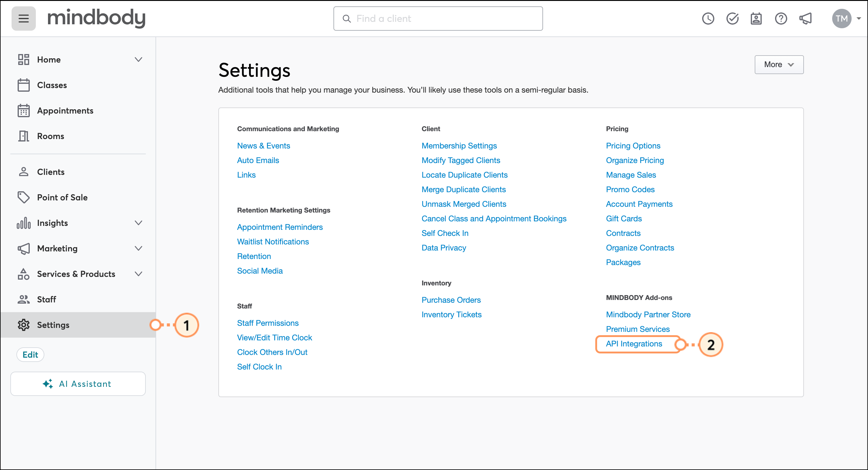Open Social Media link
Image resolution: width=868 pixels, height=470 pixels.
click(260, 271)
